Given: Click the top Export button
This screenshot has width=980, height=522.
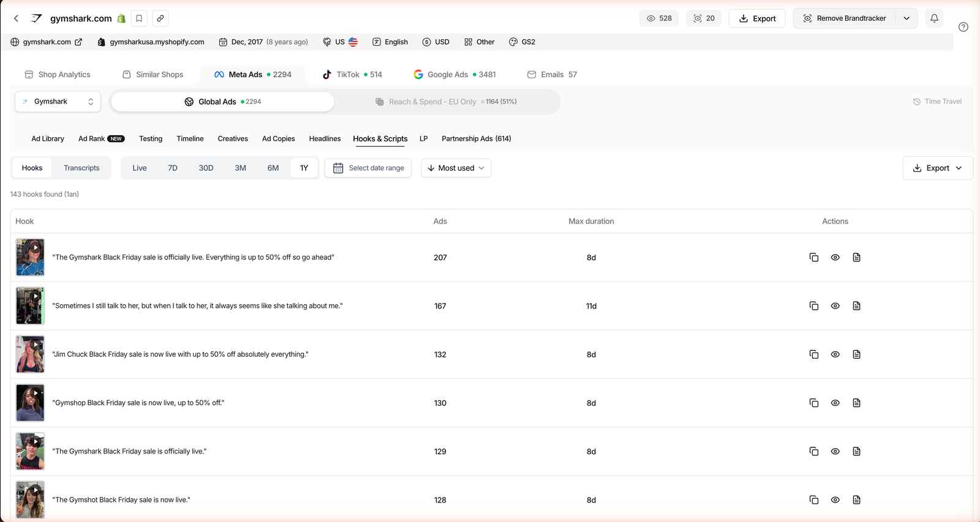Looking at the screenshot, I should click(757, 18).
